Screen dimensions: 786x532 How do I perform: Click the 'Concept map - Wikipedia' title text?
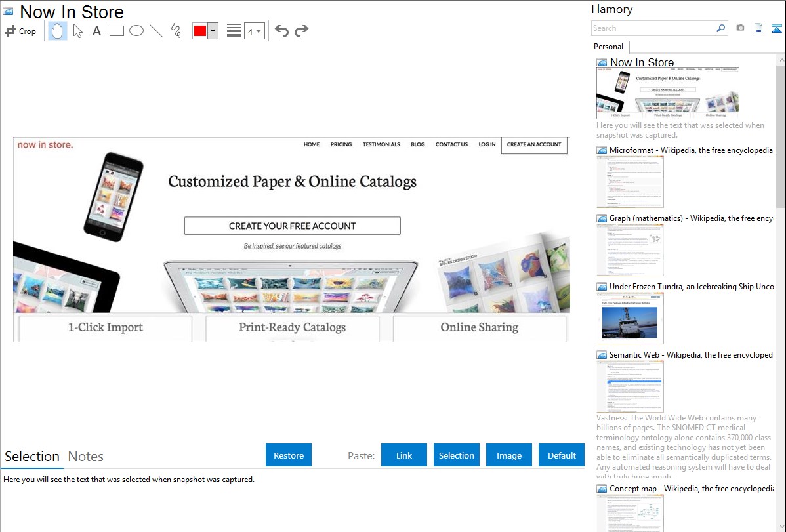[x=691, y=489]
